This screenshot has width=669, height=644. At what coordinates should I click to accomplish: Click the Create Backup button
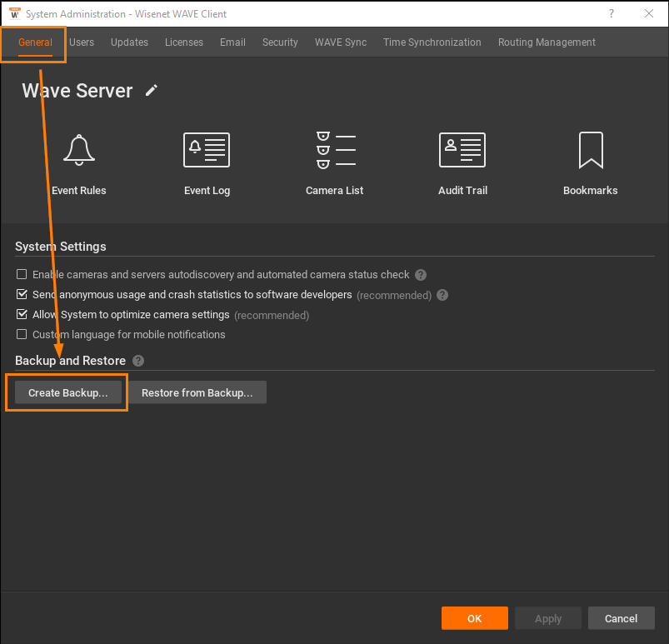pyautogui.click(x=68, y=392)
